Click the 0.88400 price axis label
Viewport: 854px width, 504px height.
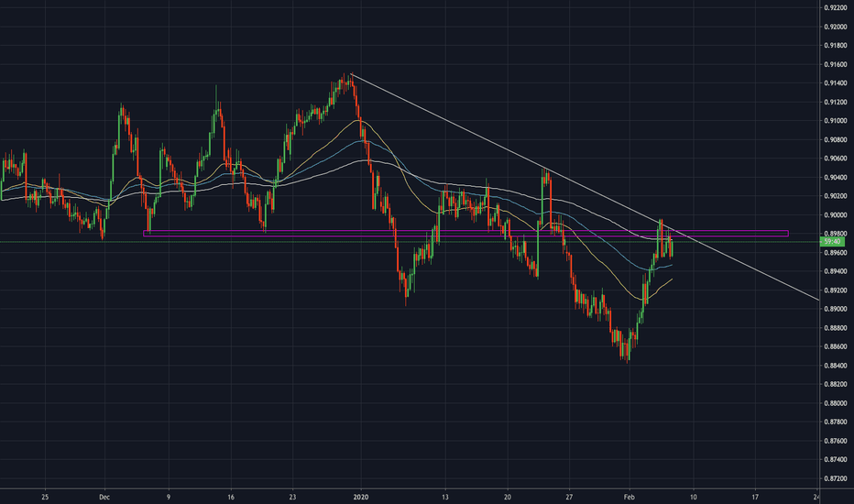click(836, 366)
